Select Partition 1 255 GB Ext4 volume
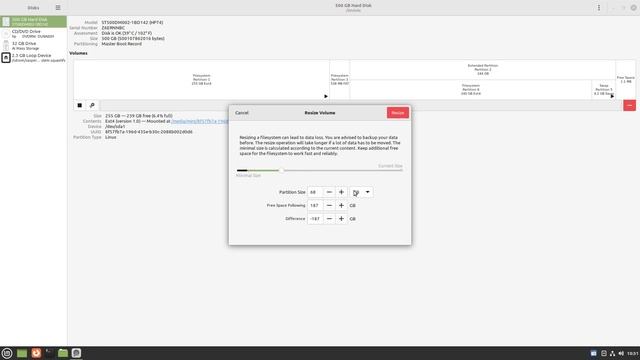640x360 pixels. [x=202, y=80]
